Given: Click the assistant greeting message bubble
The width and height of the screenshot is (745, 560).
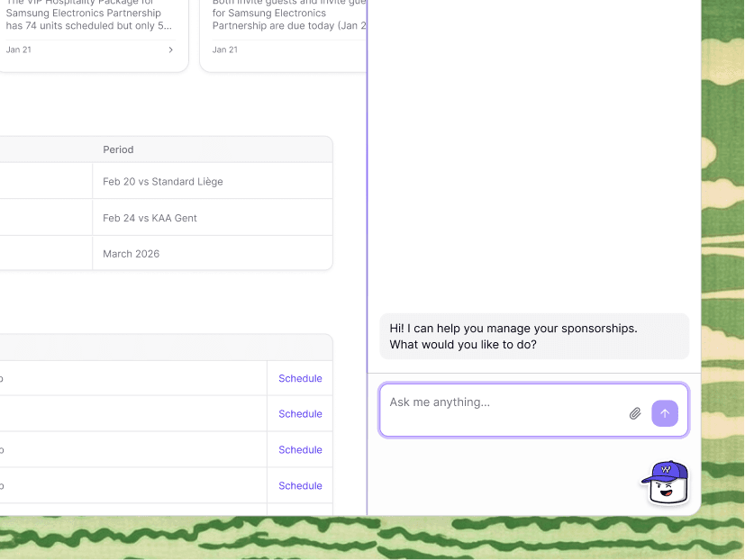Looking at the screenshot, I should 533,336.
